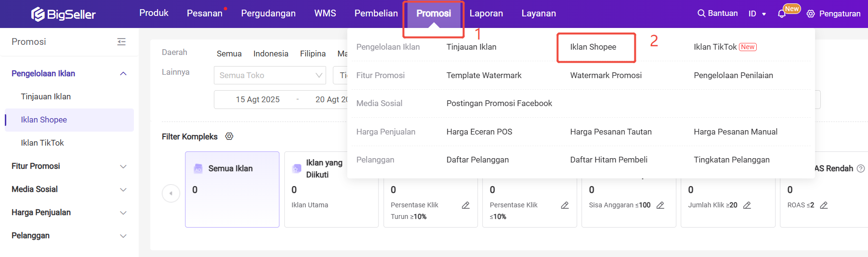The image size is (868, 257).
Task: Open the Layanan menu
Action: [539, 14]
